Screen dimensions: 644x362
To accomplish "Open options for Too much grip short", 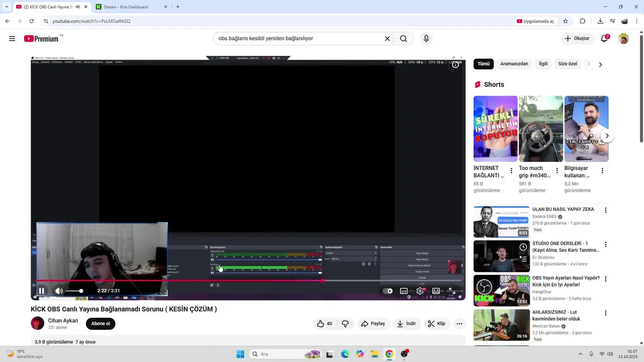I will click(x=557, y=171).
